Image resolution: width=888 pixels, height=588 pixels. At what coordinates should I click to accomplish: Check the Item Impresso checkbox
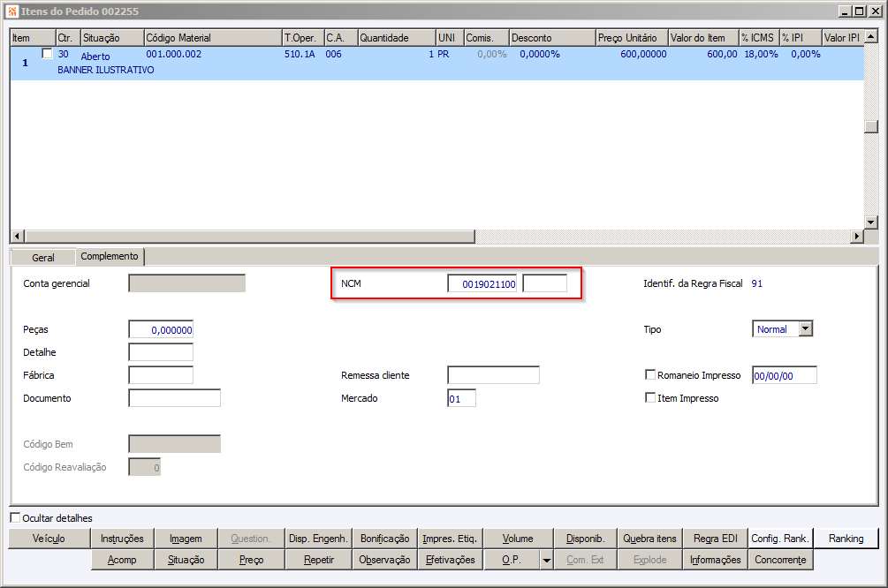coord(650,398)
